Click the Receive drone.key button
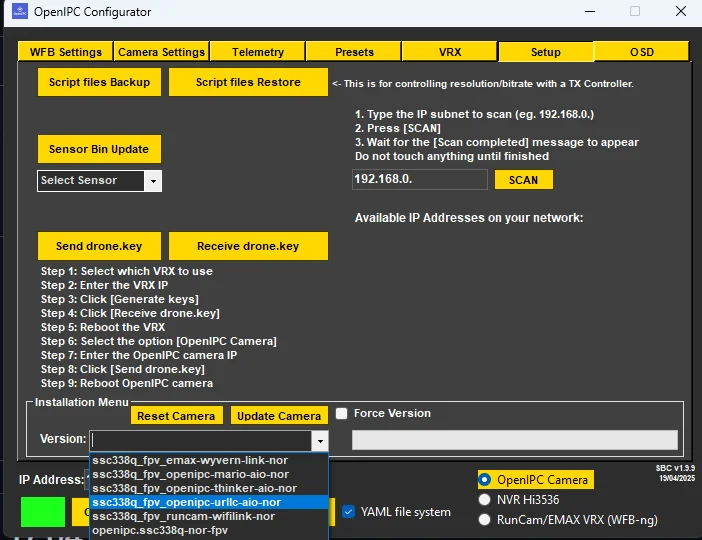This screenshot has width=702, height=540. tap(248, 246)
